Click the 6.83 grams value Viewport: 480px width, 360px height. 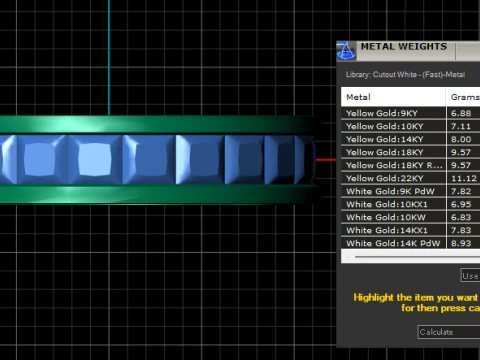tap(461, 217)
